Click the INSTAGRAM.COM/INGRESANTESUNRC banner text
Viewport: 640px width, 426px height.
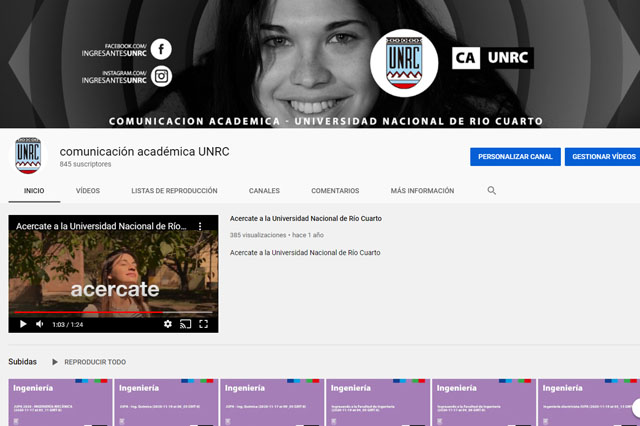point(114,77)
